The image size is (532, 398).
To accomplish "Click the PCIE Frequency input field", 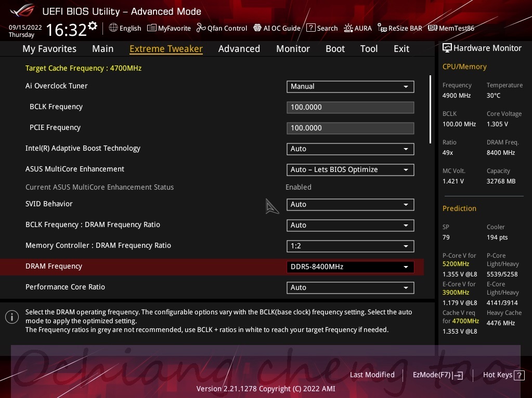I will (x=350, y=128).
